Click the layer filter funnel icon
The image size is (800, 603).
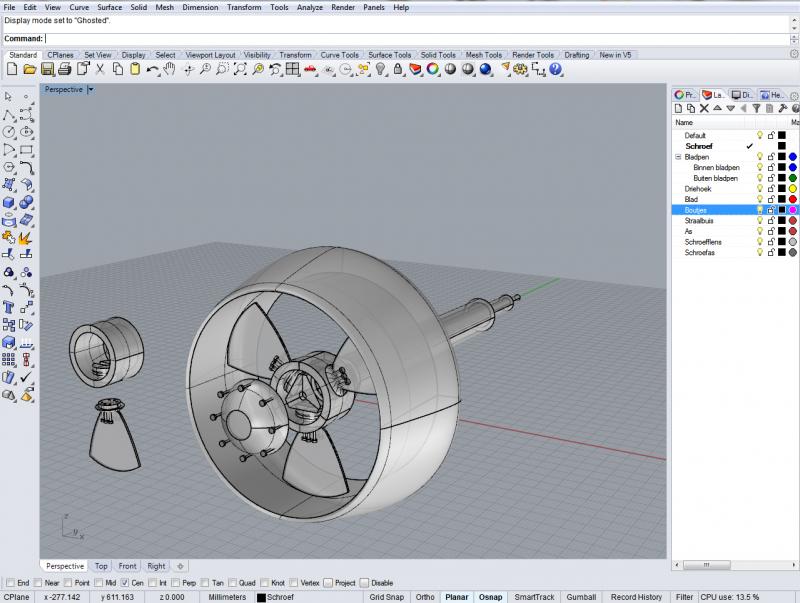pyautogui.click(x=757, y=108)
